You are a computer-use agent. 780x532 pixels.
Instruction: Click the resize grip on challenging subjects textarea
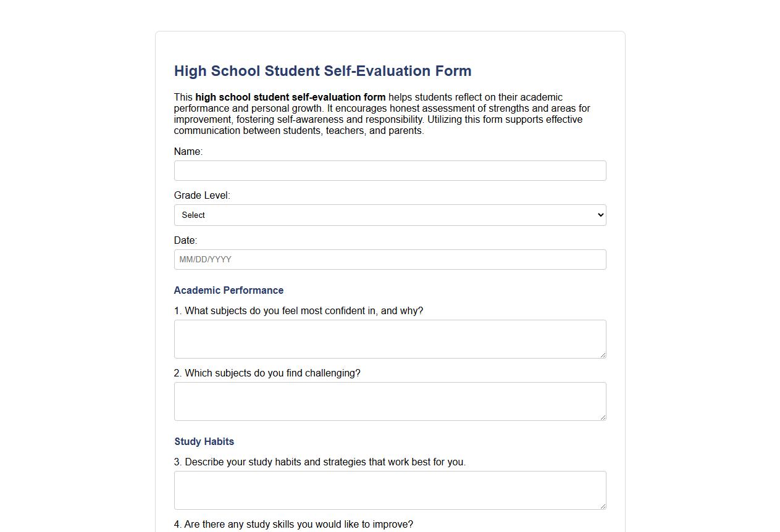tap(602, 417)
